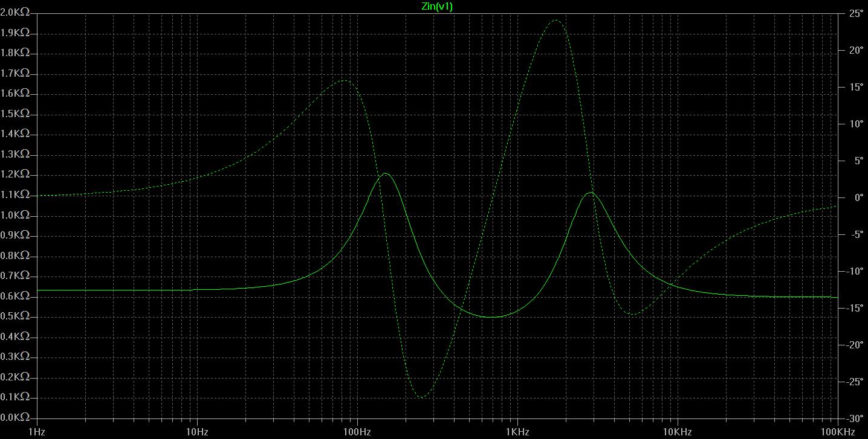Click the -20° phase axis label
This screenshot has height=439, width=868.
tap(854, 344)
